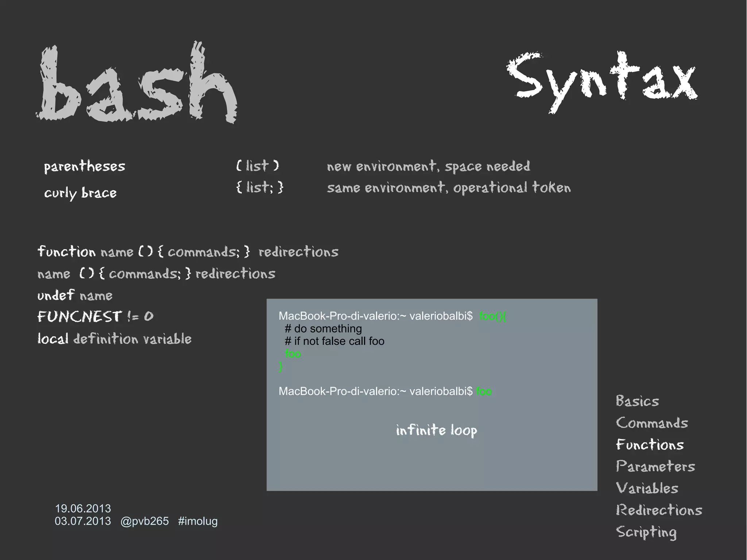Click the date '03.07.2013'
747x560 pixels.
[x=83, y=521]
